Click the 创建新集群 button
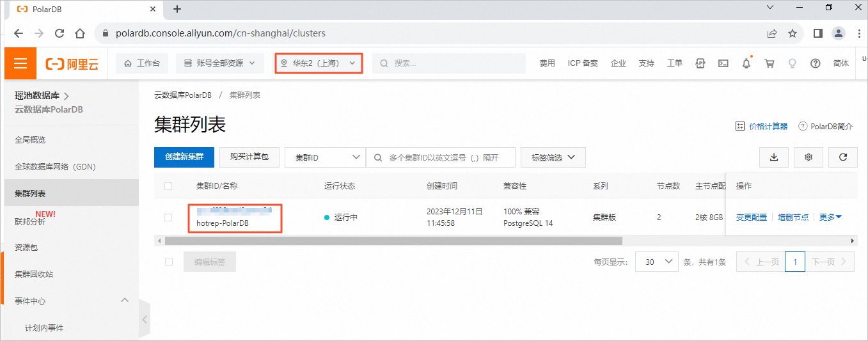The image size is (868, 341). pyautogui.click(x=184, y=157)
